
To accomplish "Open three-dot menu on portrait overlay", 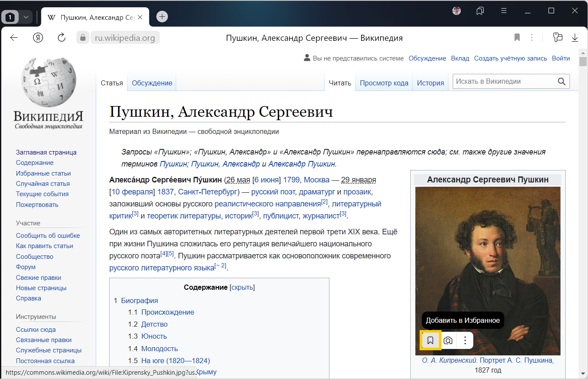I will pyautogui.click(x=465, y=341).
